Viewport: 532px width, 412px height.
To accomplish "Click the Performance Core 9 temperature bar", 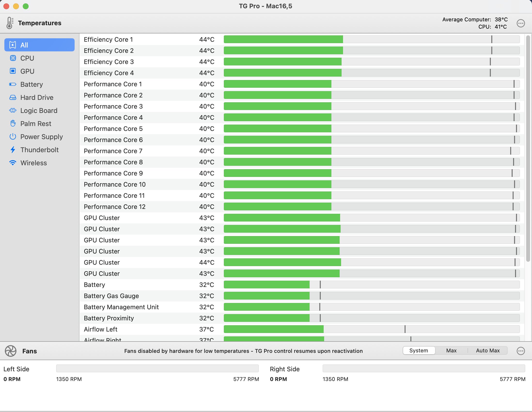I will coord(372,173).
